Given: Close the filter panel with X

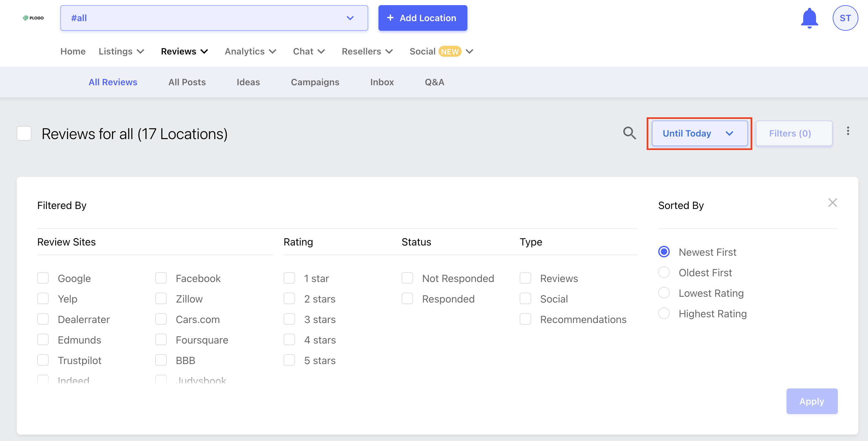Looking at the screenshot, I should 832,203.
